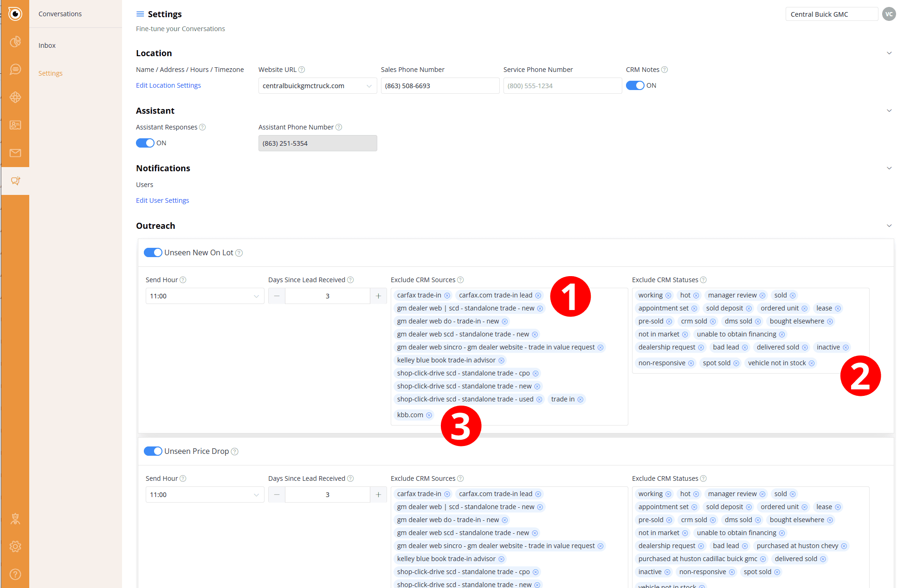
Task: Remove the kbb.com source tag
Action: pos(429,415)
